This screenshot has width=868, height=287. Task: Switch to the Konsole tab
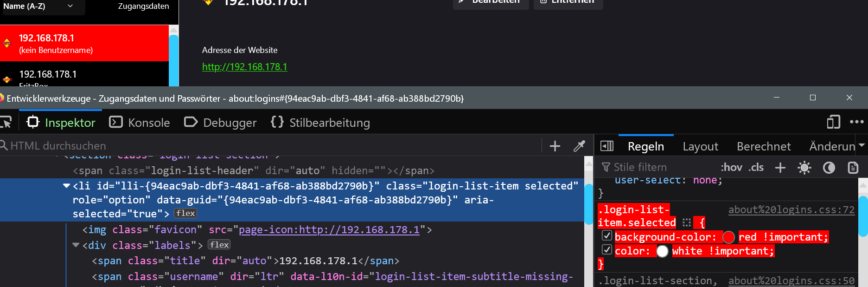pyautogui.click(x=140, y=123)
